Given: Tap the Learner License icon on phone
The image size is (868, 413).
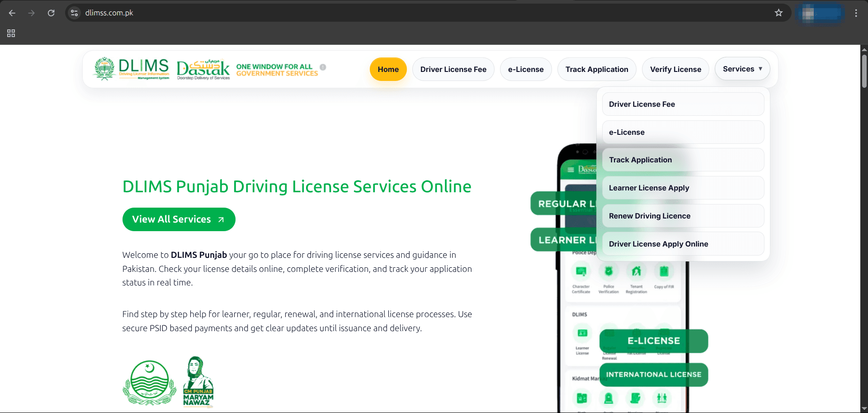Looking at the screenshot, I should pos(582,333).
